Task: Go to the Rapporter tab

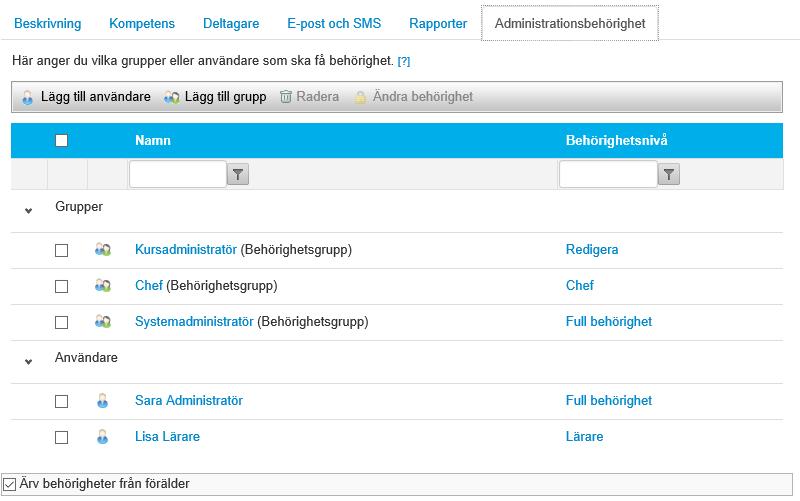Action: tap(438, 23)
